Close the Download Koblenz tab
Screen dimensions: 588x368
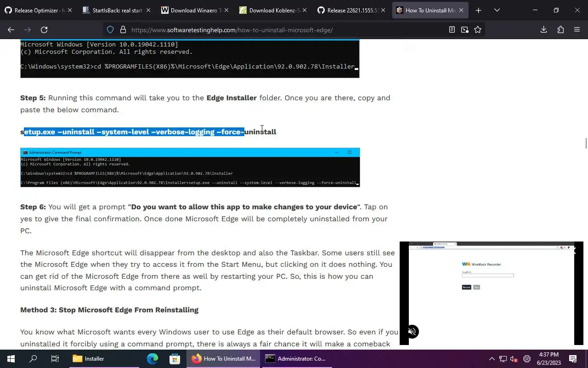305,10
